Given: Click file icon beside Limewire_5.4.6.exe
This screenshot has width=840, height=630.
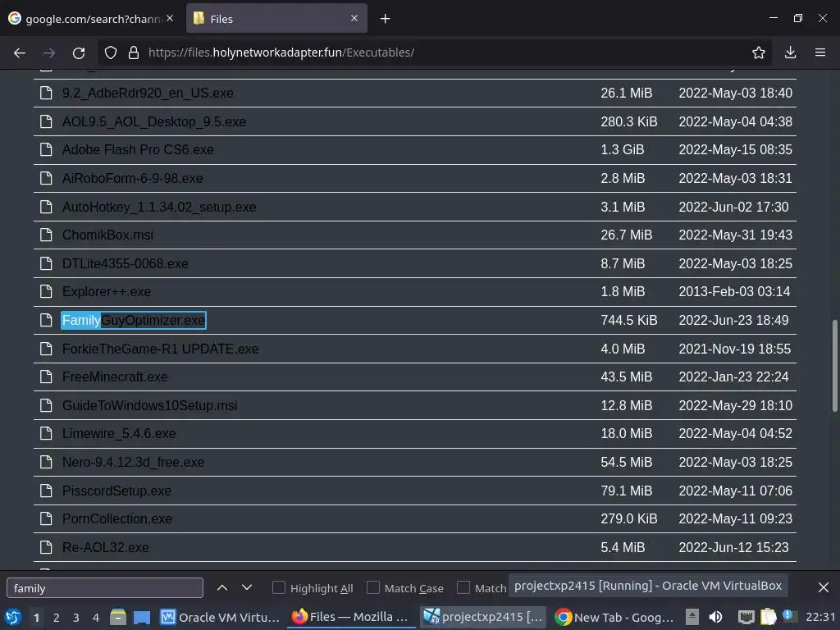Looking at the screenshot, I should coord(46,433).
